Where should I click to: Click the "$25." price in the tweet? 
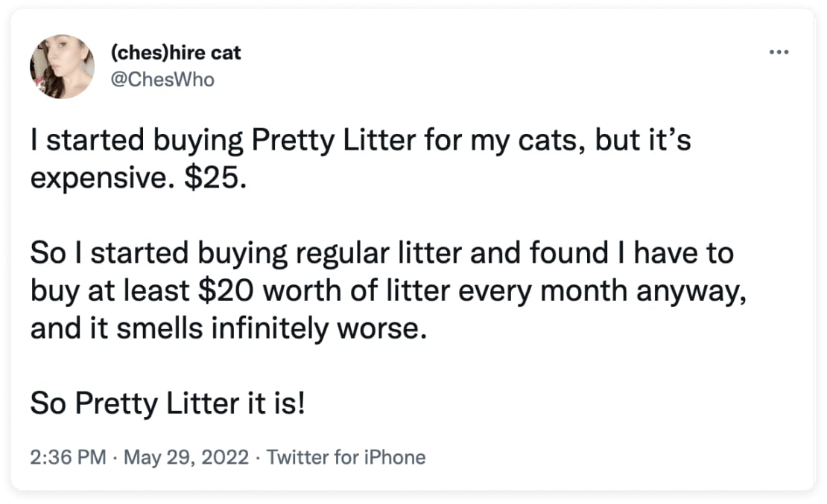215,178
